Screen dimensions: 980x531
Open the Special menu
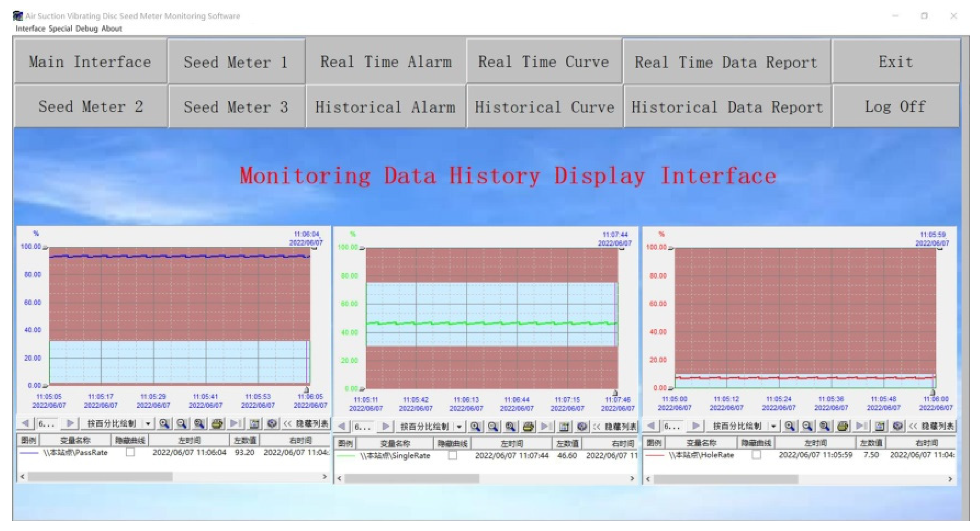(60, 28)
